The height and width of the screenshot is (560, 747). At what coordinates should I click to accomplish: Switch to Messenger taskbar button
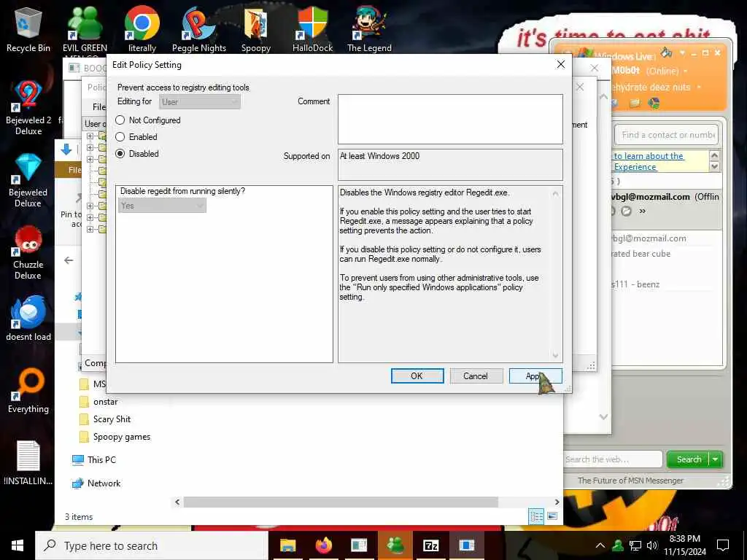click(395, 545)
